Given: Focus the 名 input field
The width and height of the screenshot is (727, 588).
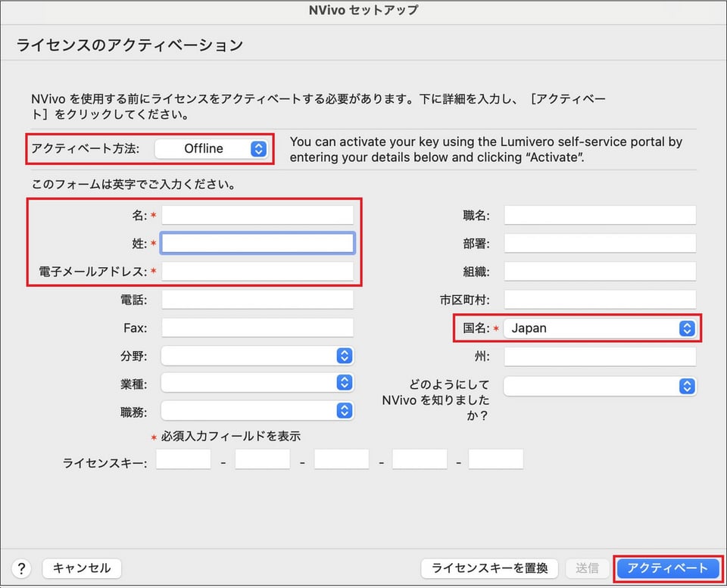Looking at the screenshot, I should (257, 216).
